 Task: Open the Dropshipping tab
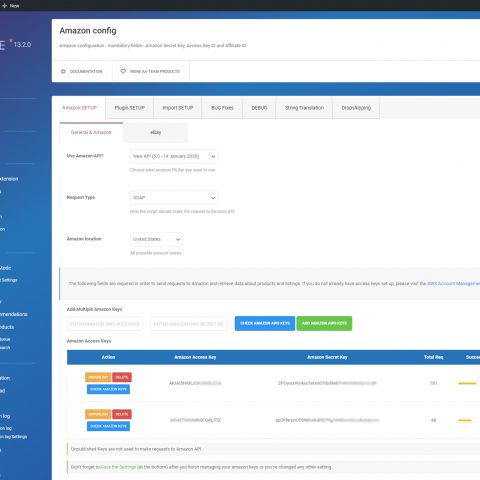[x=356, y=108]
